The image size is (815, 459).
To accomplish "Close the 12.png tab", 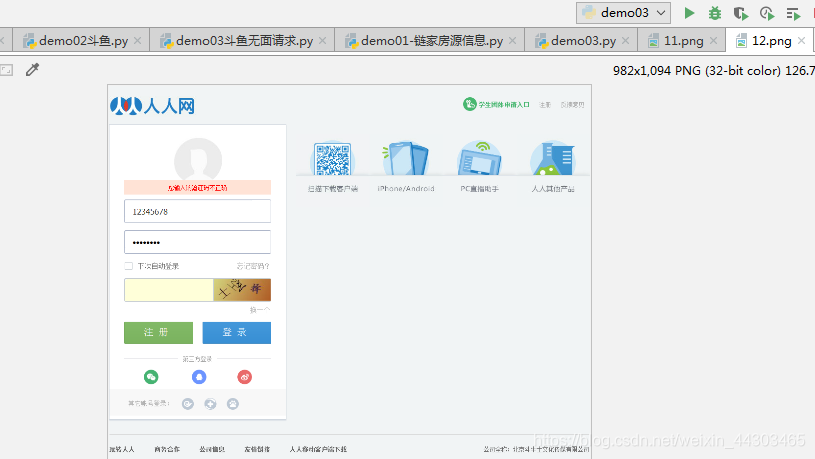I will 801,41.
